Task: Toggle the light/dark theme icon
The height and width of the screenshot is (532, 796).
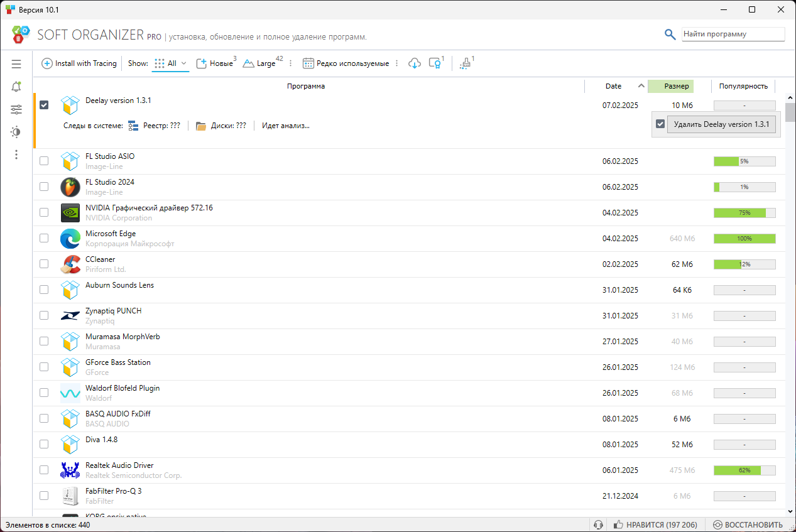Action: [16, 132]
